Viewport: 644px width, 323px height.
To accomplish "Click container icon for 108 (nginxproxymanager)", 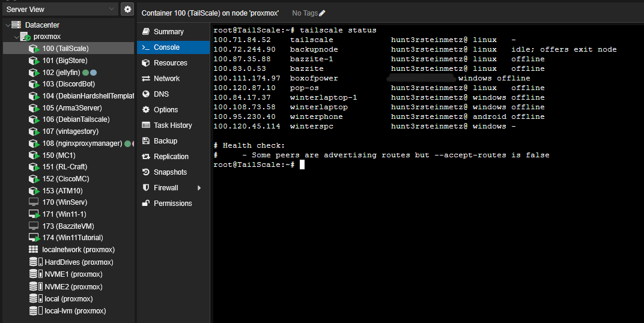I will pyautogui.click(x=34, y=143).
